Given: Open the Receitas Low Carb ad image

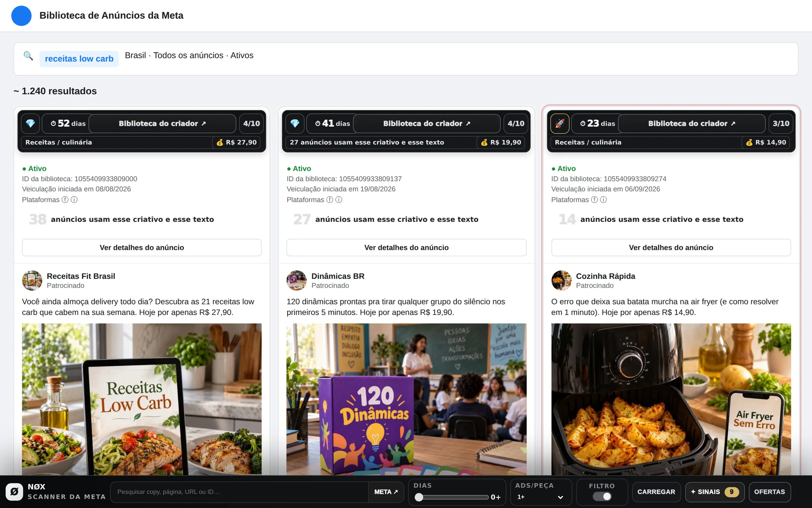Looking at the screenshot, I should [142, 399].
